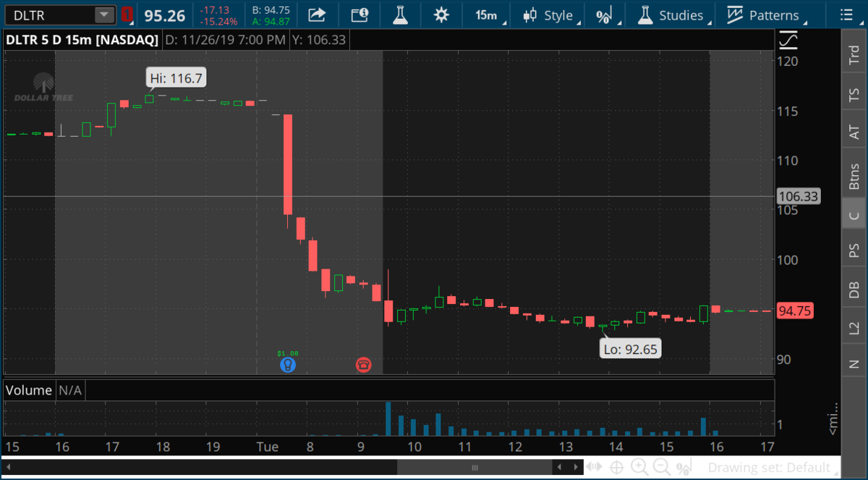Open the DB sidebar tab
The width and height of the screenshot is (868, 480).
(854, 290)
